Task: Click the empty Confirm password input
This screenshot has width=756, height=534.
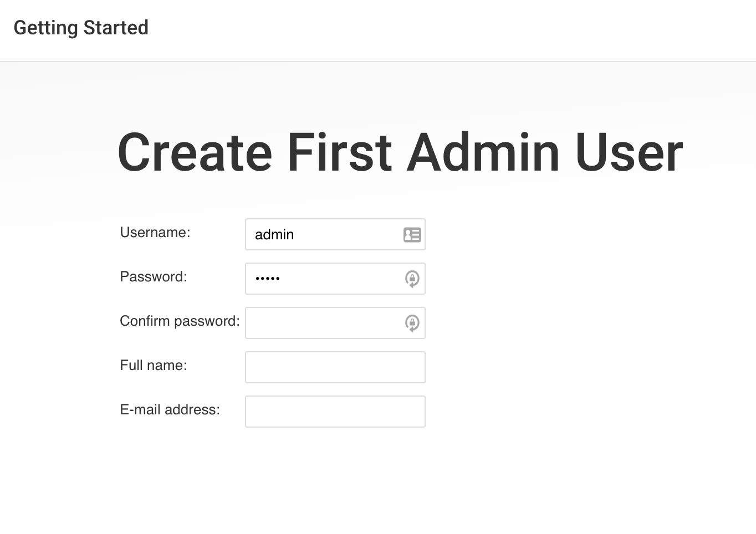Action: pyautogui.click(x=321, y=323)
